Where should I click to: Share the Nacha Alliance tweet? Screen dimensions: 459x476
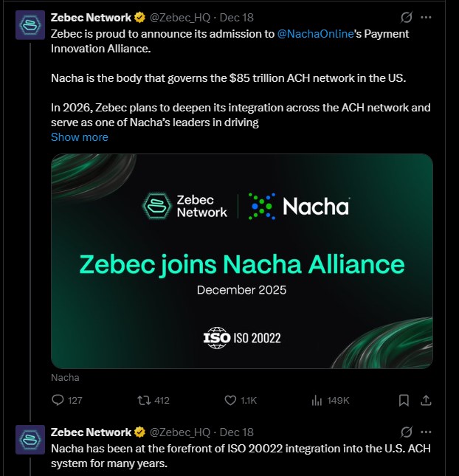[x=426, y=400]
